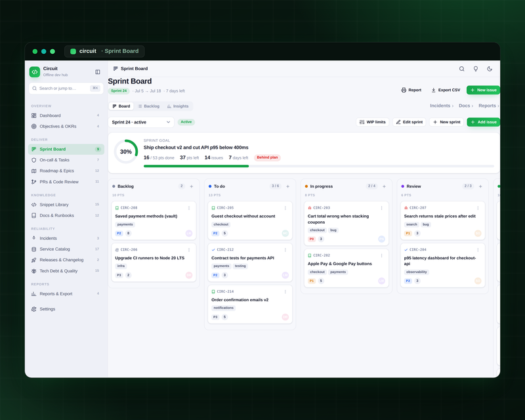Open the options menu on CIRC-212 card
Screen dimensions: 525x420
tap(285, 250)
